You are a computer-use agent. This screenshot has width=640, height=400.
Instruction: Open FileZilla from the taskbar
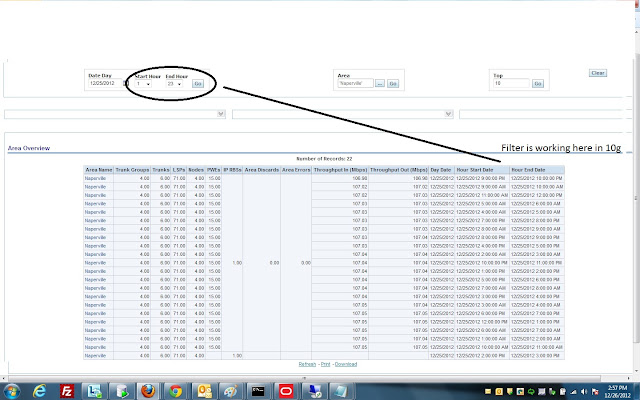coord(67,391)
